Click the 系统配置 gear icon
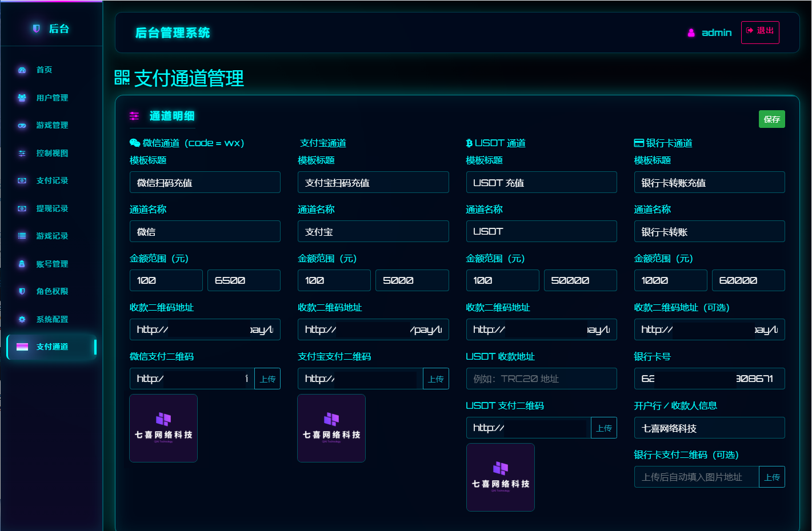 (22, 319)
